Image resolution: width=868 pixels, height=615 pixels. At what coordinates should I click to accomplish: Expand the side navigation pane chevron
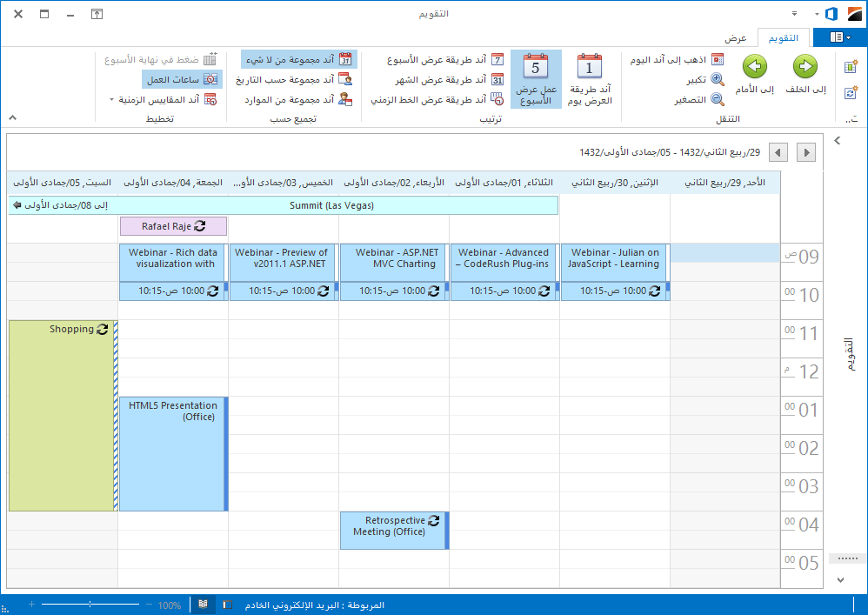[x=838, y=140]
